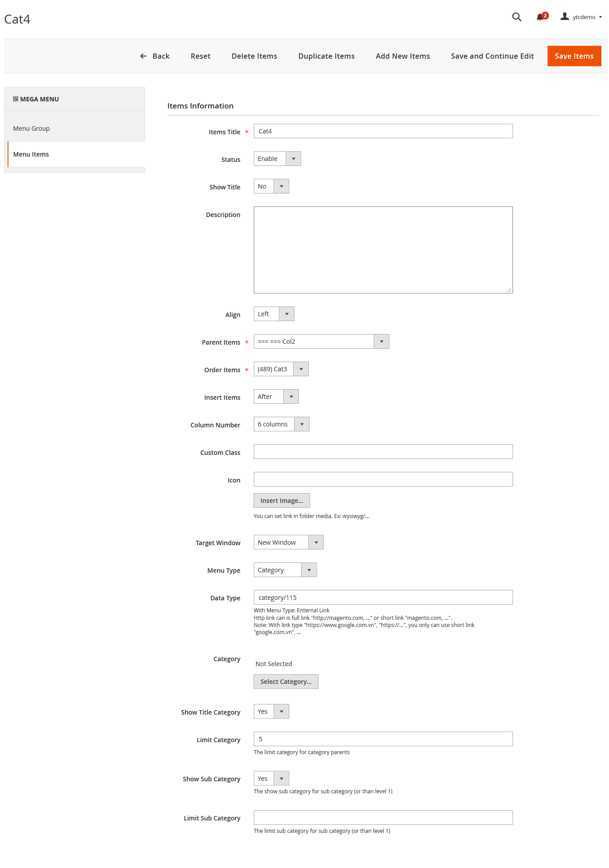This screenshot has height=868, width=609.
Task: Click inside the Description textarea
Action: [x=383, y=250]
